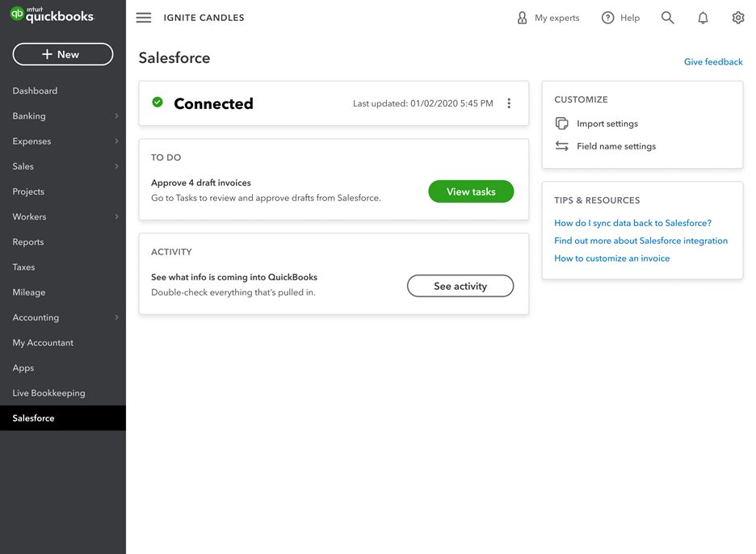Click the See activity button

click(x=460, y=286)
